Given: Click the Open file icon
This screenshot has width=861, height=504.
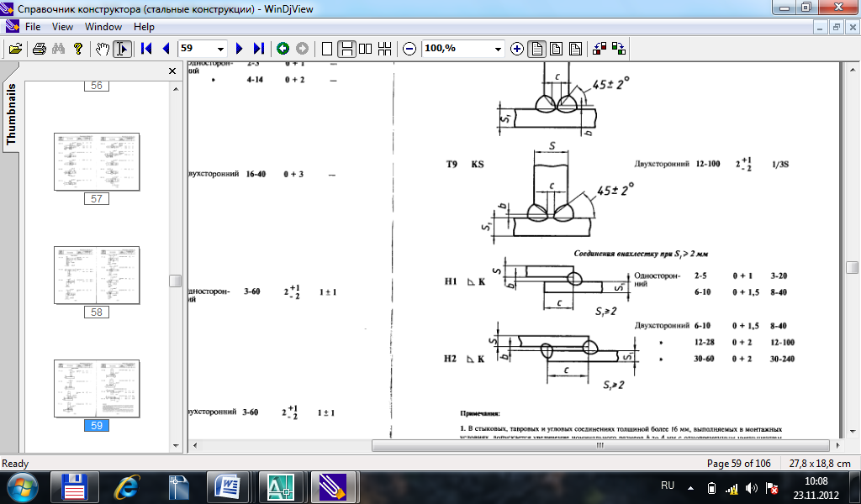Looking at the screenshot, I should pos(16,49).
